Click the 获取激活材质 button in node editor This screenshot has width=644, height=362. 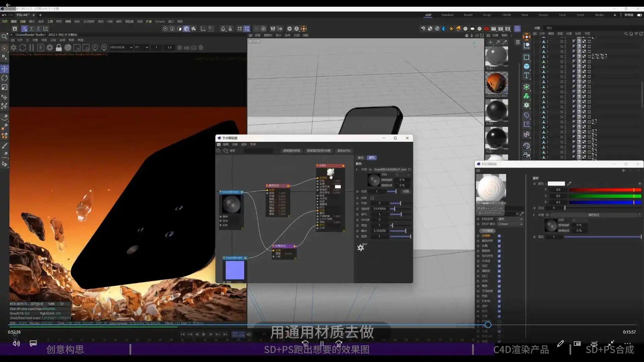coord(292,150)
